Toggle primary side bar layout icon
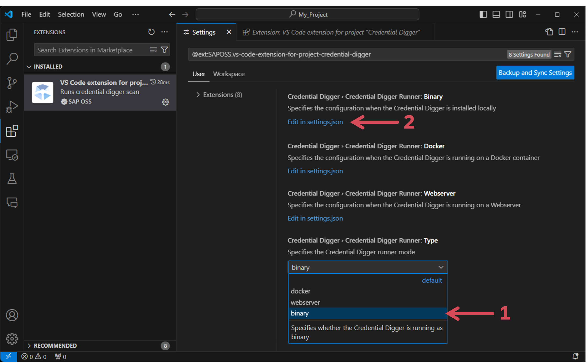The width and height of the screenshot is (588, 364). click(x=483, y=14)
